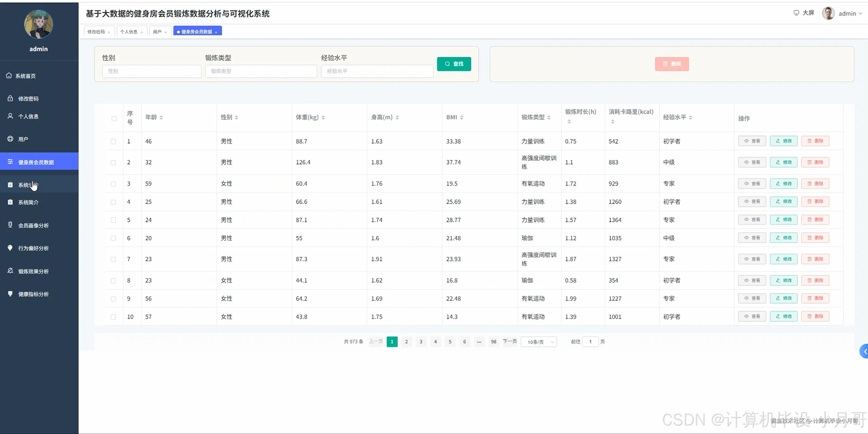This screenshot has height=434, width=868.
Task: Click the icon beside 健康指标分析
Action: [x=10, y=294]
